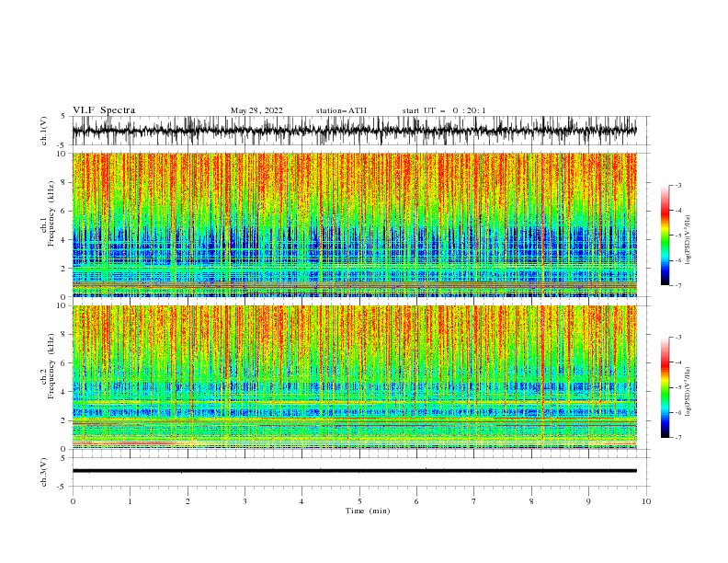Click time axis tick label "10"

[646, 501]
